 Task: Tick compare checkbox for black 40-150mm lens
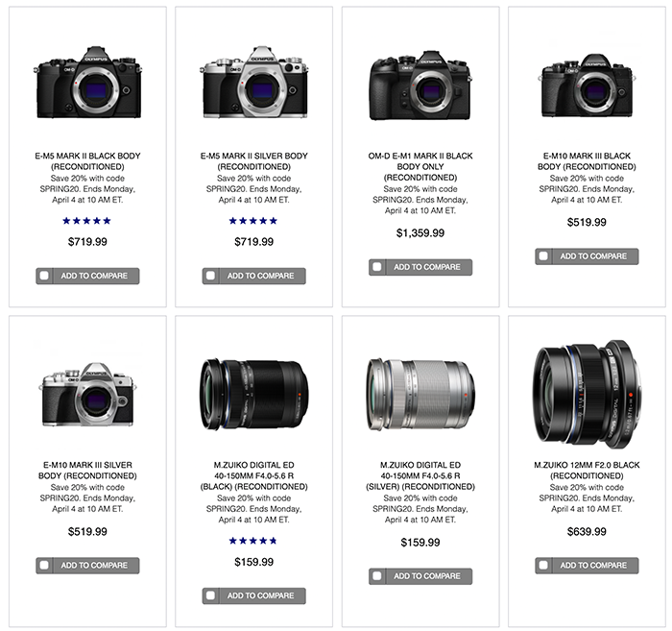[x=211, y=595]
